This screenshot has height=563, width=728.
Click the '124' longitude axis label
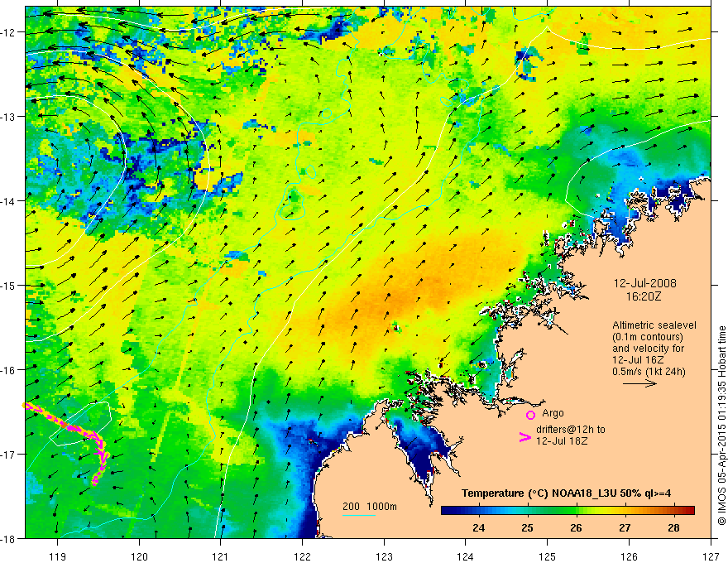click(x=466, y=556)
